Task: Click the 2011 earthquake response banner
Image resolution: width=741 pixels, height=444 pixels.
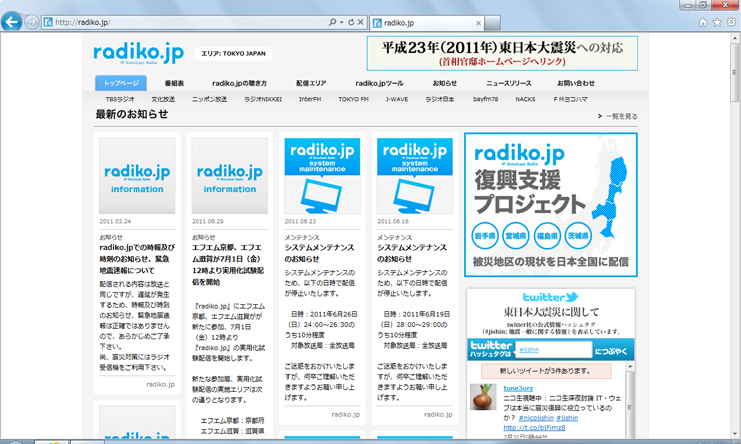Action: pyautogui.click(x=502, y=53)
